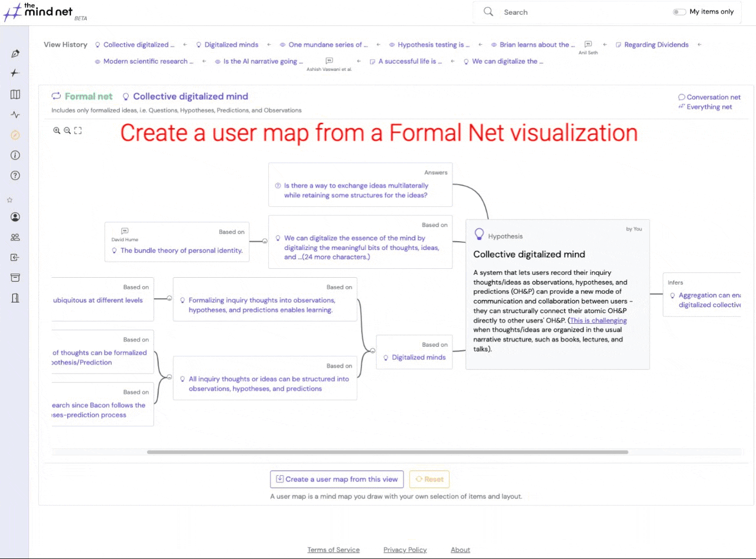756x559 pixels.
Task: Open history item 'A successful life is ...'
Action: click(410, 61)
